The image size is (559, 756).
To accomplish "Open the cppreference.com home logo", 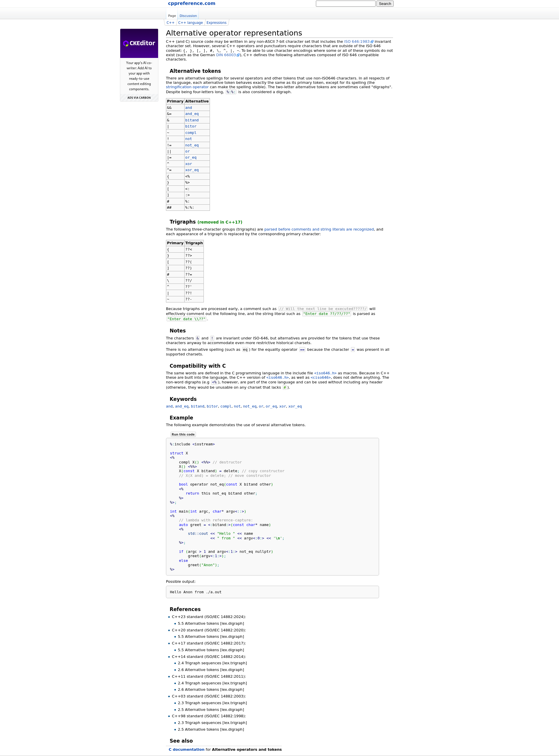I will click(192, 3).
